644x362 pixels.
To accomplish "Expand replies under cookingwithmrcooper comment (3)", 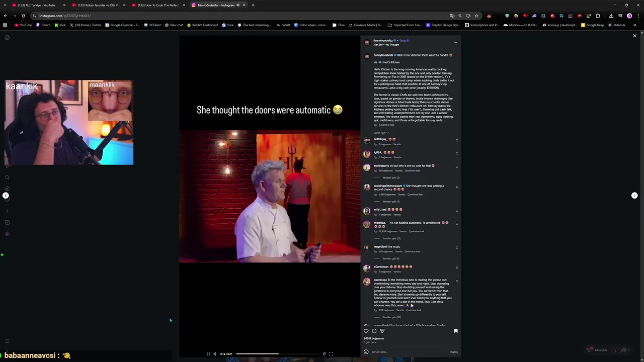I will [x=391, y=202].
